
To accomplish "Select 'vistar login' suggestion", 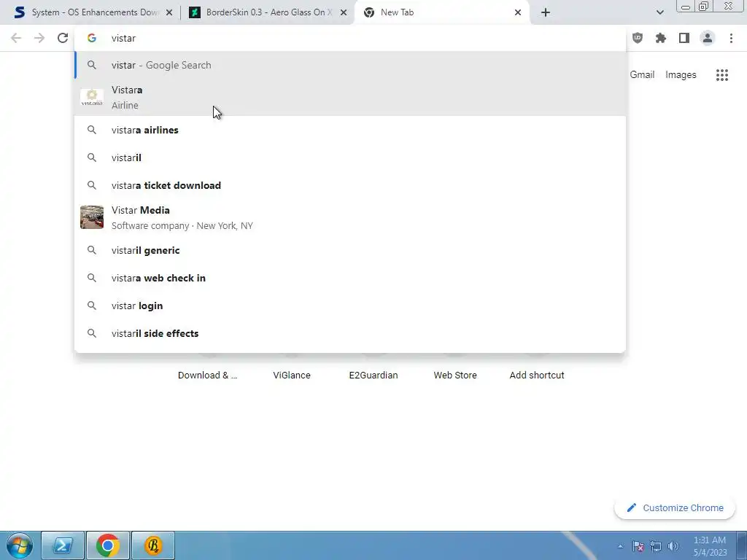I will [350, 306].
